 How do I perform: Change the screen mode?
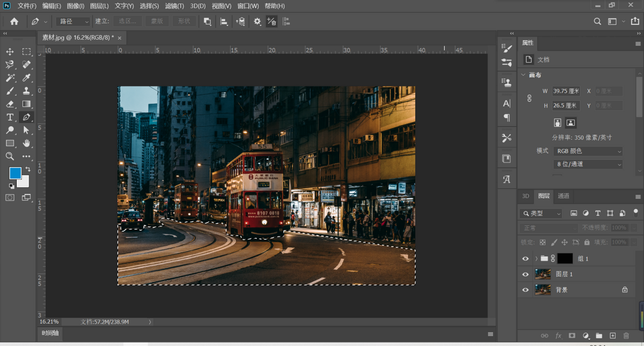click(26, 198)
